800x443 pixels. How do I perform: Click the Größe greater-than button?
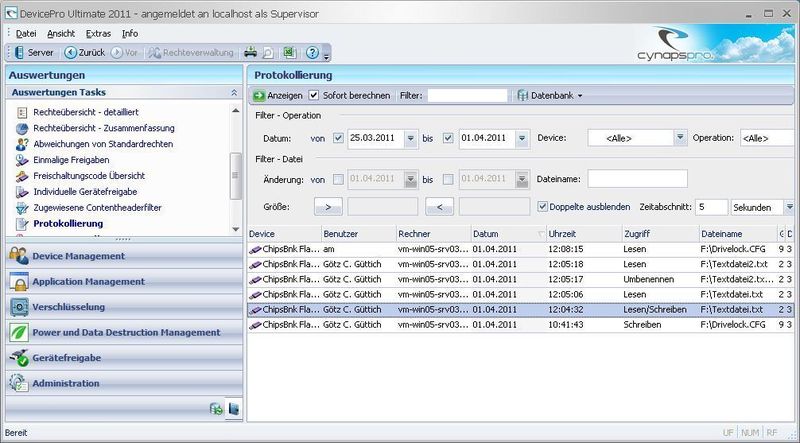coord(328,207)
